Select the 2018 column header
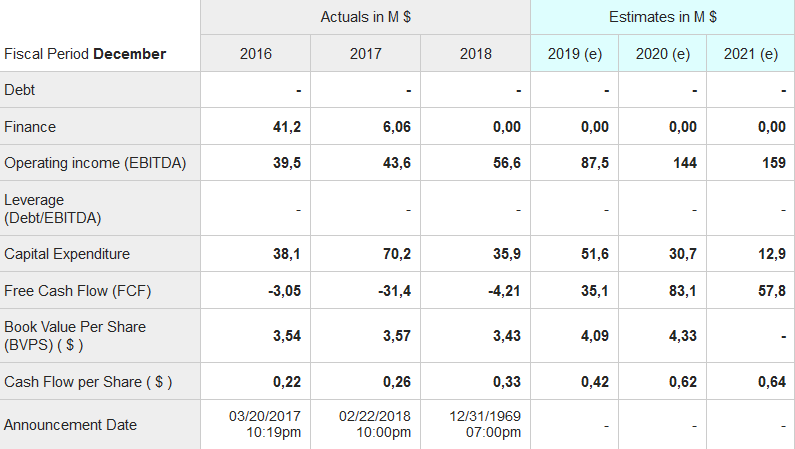This screenshot has height=449, width=795. click(476, 54)
